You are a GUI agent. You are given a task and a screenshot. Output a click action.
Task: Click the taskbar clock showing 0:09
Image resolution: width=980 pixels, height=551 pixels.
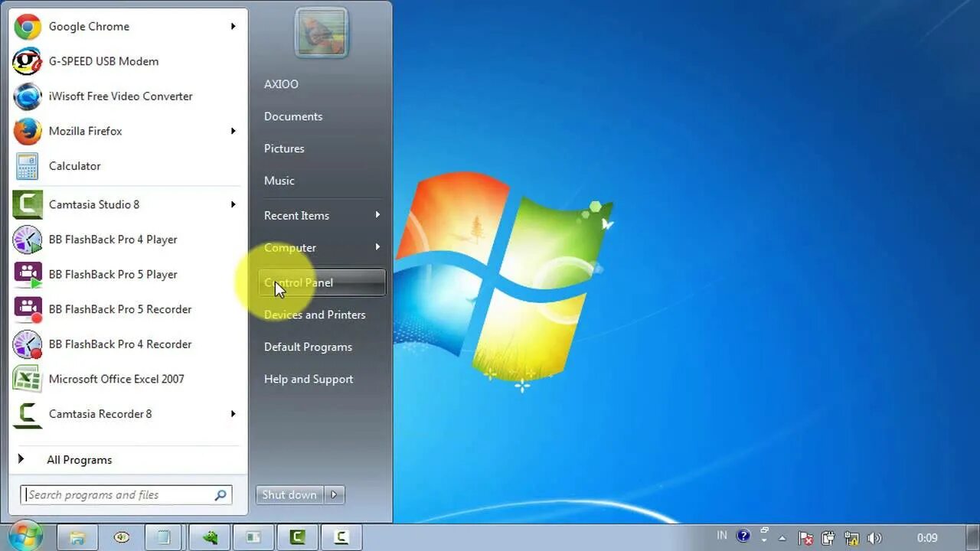[927, 538]
